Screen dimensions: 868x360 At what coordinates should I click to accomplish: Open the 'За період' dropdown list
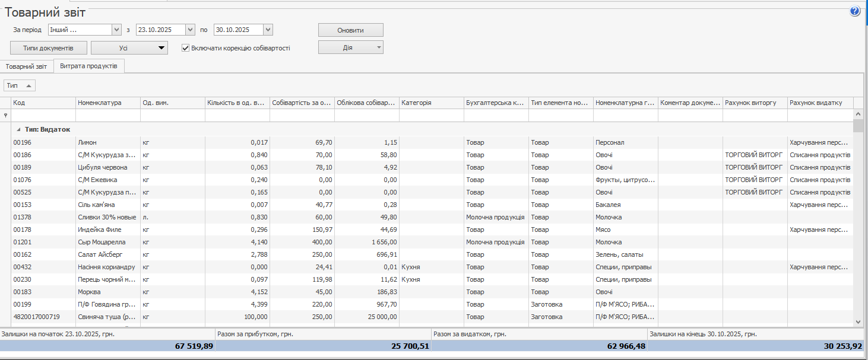tap(116, 30)
